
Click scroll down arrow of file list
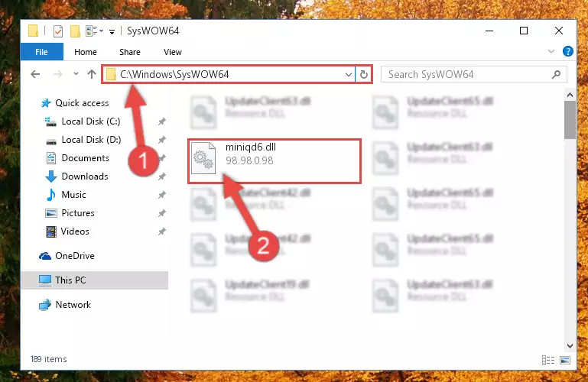point(570,345)
